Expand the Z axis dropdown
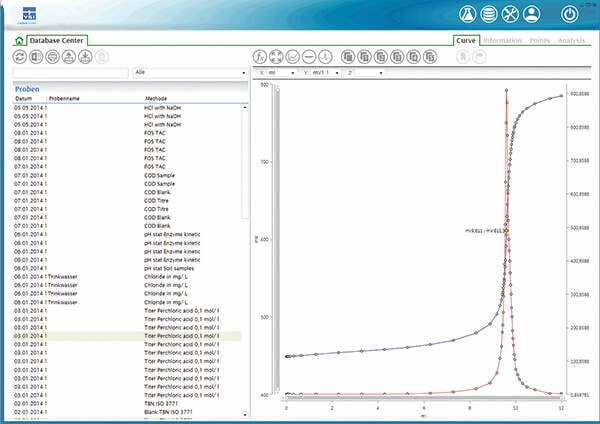This screenshot has height=424, width=600. [x=369, y=73]
